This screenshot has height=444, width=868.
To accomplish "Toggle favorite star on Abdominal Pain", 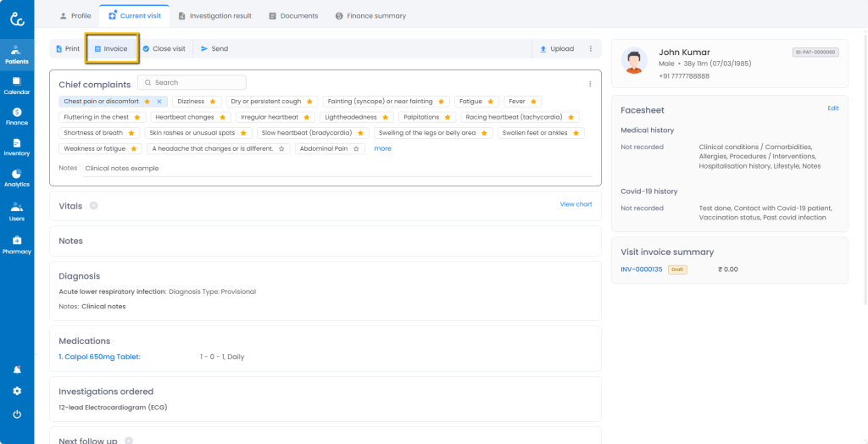I will 356,149.
